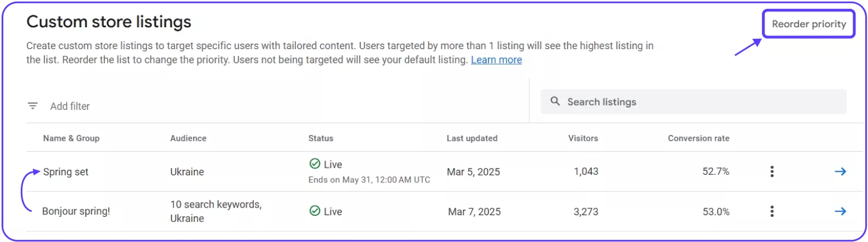868x242 pixels.
Task: Sort by Audience column header
Action: 188,138
